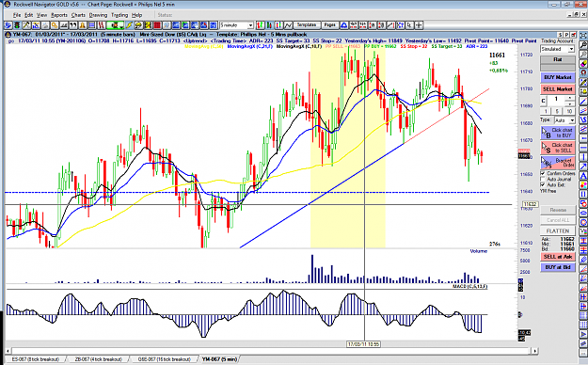
Task: Select the ellipse drawing tool in right toolbar
Action: pyautogui.click(x=583, y=213)
